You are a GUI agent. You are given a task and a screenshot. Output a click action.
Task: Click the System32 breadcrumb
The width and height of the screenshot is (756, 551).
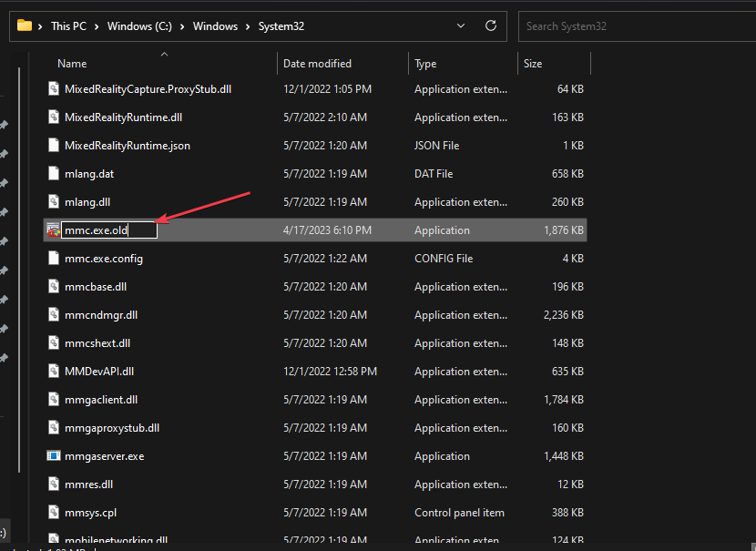pos(281,26)
